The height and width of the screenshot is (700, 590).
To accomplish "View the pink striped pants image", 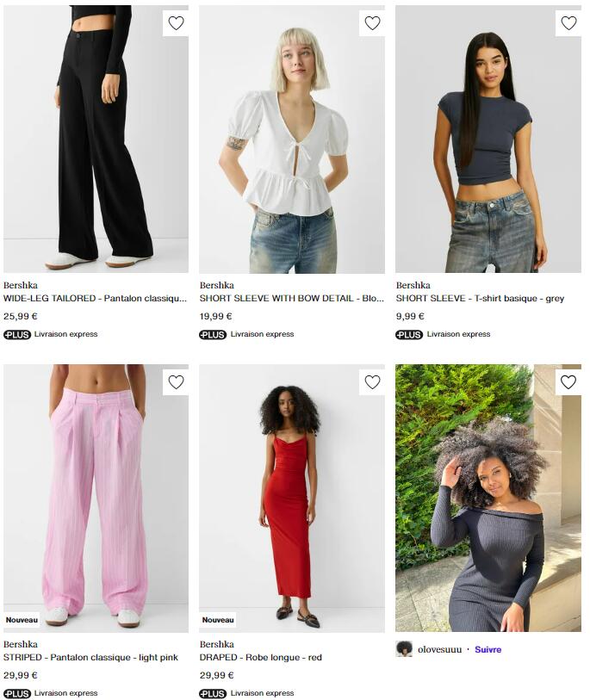I will click(x=96, y=499).
